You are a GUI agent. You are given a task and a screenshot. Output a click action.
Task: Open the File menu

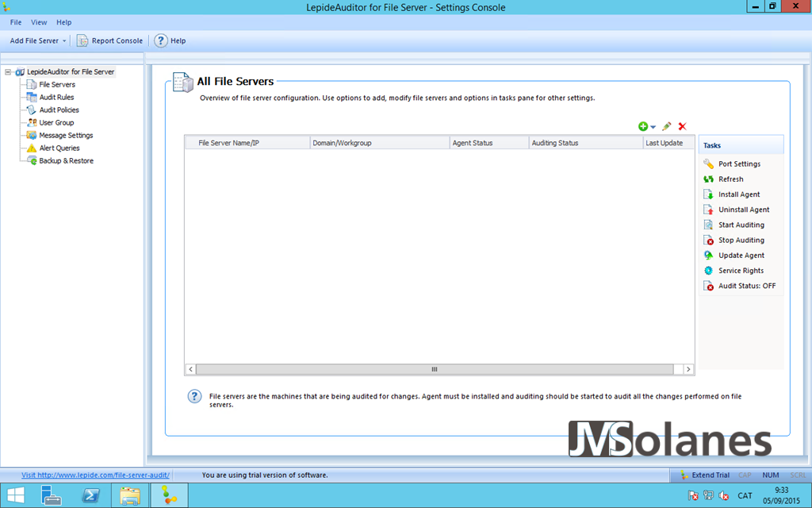[x=16, y=22]
